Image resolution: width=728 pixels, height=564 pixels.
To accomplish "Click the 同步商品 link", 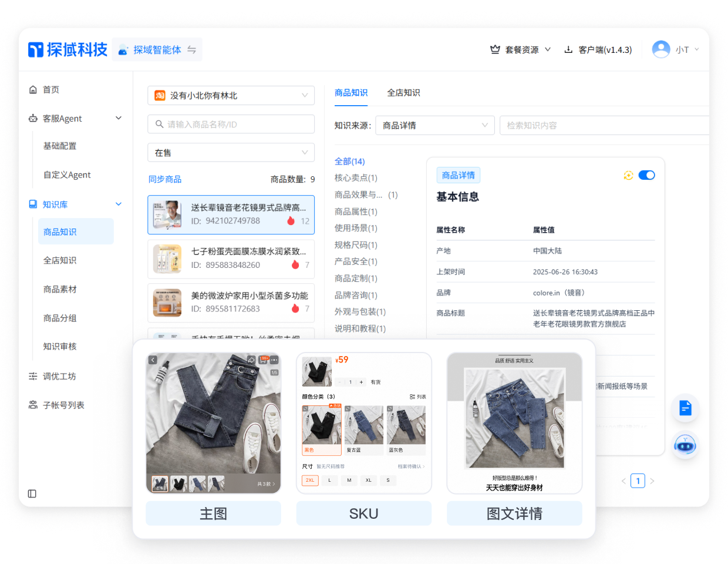I will (164, 179).
